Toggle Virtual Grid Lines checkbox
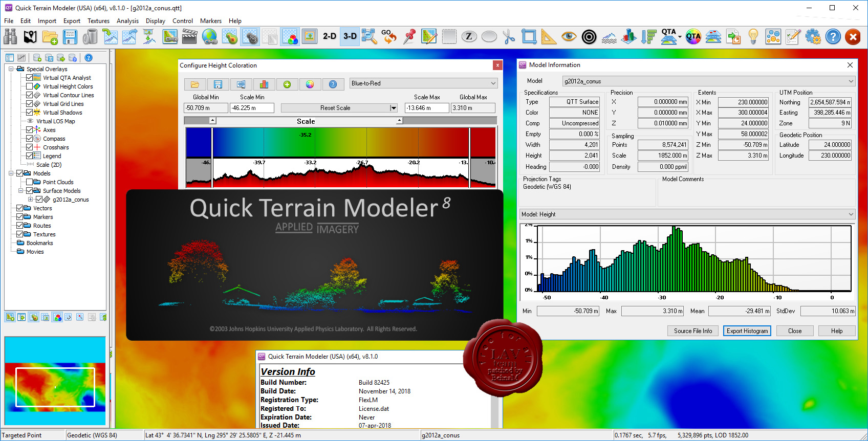Image resolution: width=868 pixels, height=441 pixels. (x=30, y=104)
